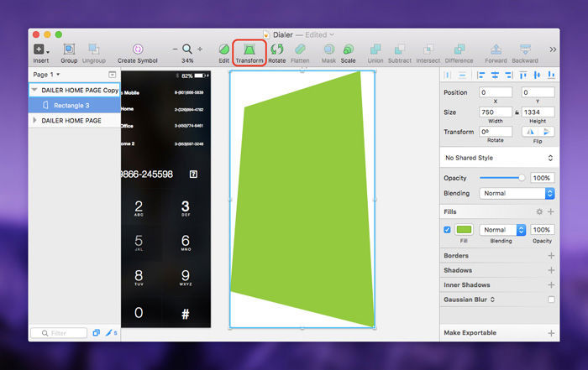
Task: Click the Union boolean operation icon
Action: coord(374,50)
